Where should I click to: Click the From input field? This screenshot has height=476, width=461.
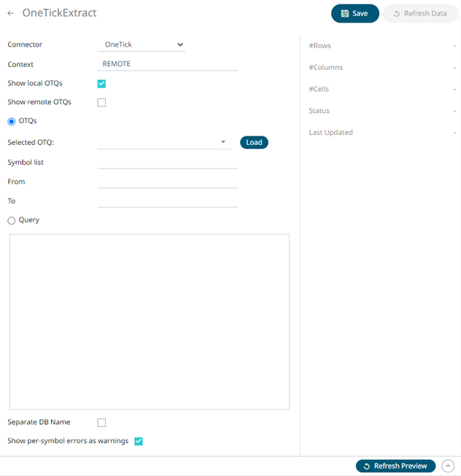pyautogui.click(x=168, y=182)
